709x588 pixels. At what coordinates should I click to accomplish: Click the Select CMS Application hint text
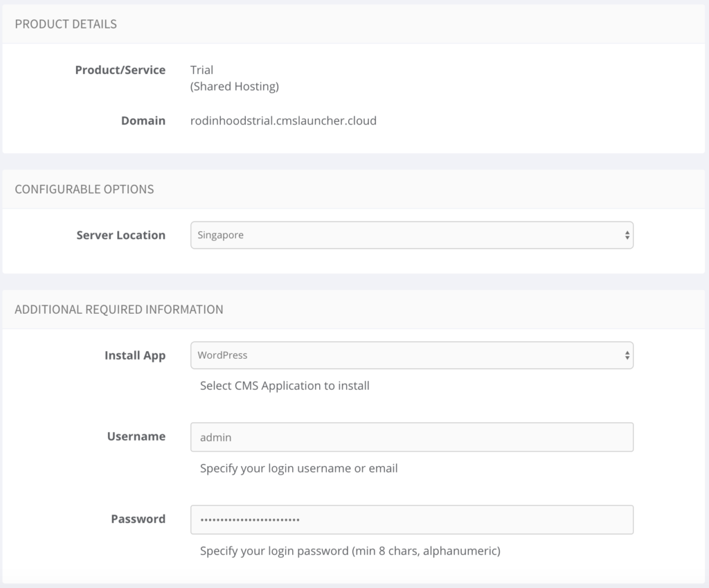click(285, 386)
